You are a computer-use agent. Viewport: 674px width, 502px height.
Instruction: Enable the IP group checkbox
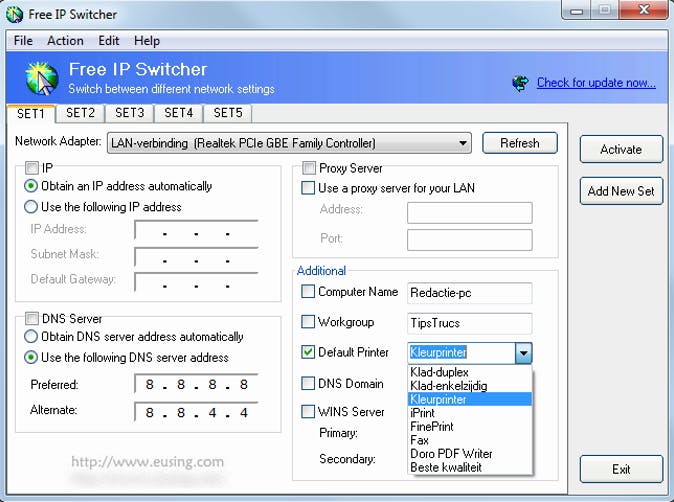coord(32,168)
